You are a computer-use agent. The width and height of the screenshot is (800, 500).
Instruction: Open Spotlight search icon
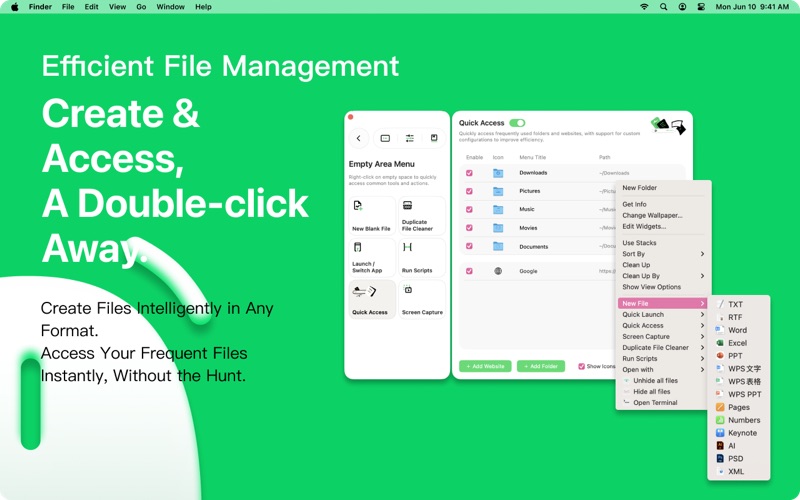[x=663, y=7]
